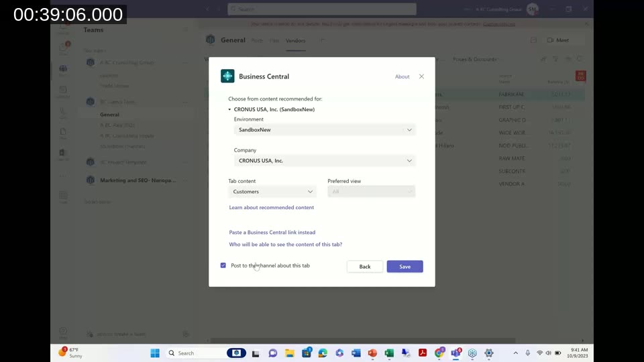Open Who will be able to see content link
Screen dimensions: 644x362
tap(286, 244)
